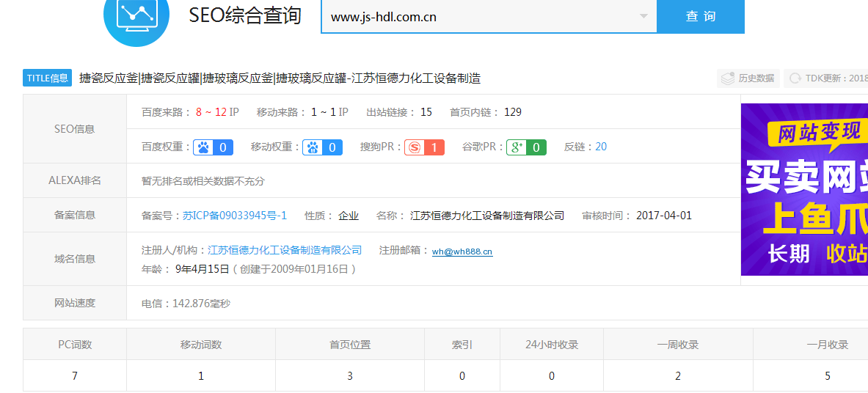Open the domain input dropdown arrow
Image resolution: width=868 pixels, height=393 pixels.
(643, 16)
